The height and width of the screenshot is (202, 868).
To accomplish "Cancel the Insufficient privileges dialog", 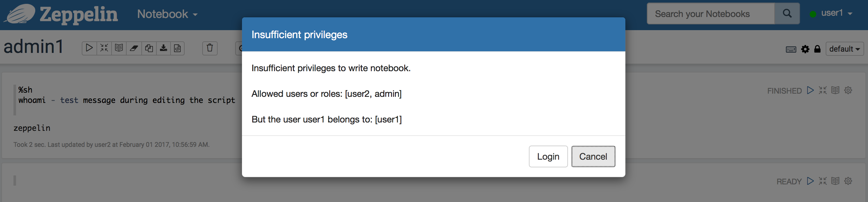I will pyautogui.click(x=593, y=156).
